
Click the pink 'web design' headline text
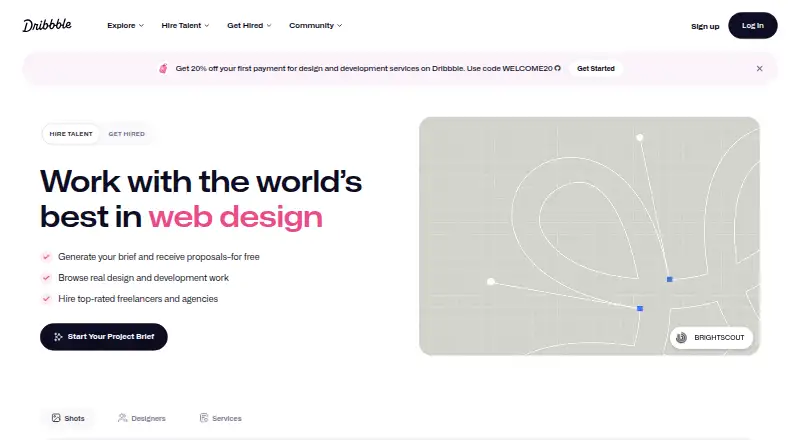click(236, 217)
